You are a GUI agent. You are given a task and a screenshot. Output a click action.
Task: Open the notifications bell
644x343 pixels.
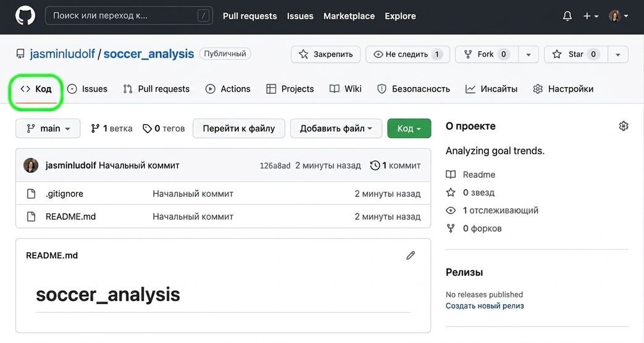click(567, 16)
